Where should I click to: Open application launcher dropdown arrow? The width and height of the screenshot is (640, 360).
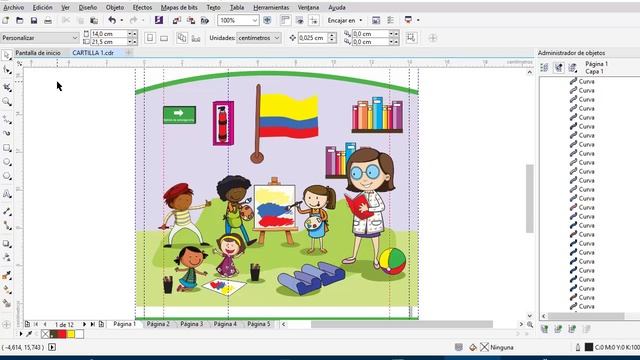[418, 20]
